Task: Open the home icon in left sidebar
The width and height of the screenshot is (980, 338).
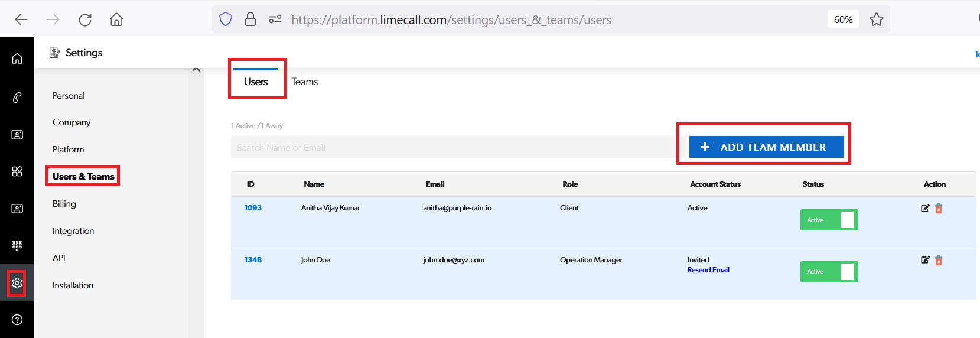Action: pyautogui.click(x=17, y=58)
